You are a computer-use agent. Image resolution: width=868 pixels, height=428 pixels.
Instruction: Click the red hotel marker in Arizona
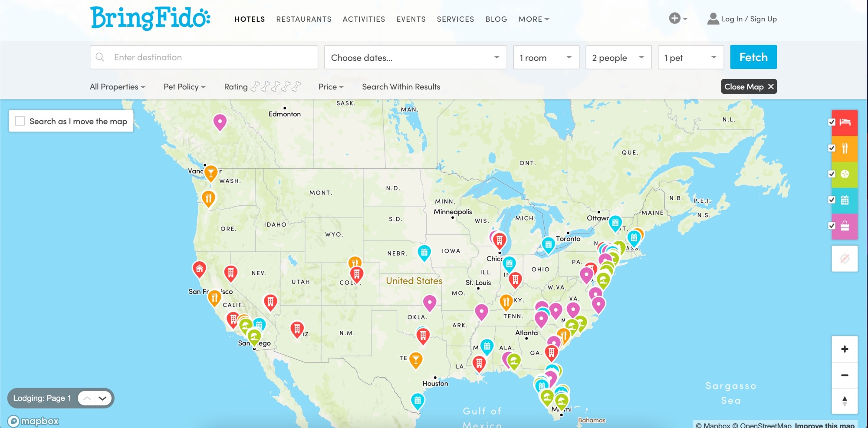click(x=297, y=329)
